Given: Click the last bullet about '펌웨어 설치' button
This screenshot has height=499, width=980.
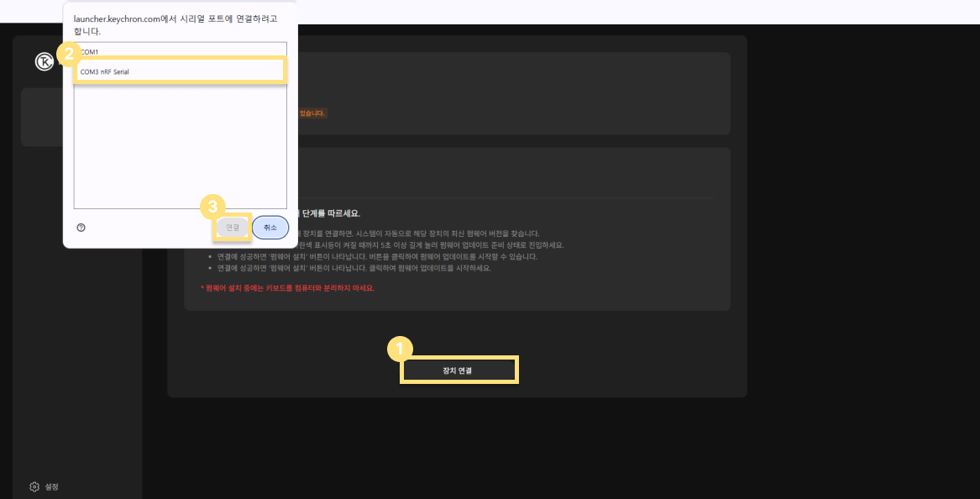Looking at the screenshot, I should click(x=353, y=268).
